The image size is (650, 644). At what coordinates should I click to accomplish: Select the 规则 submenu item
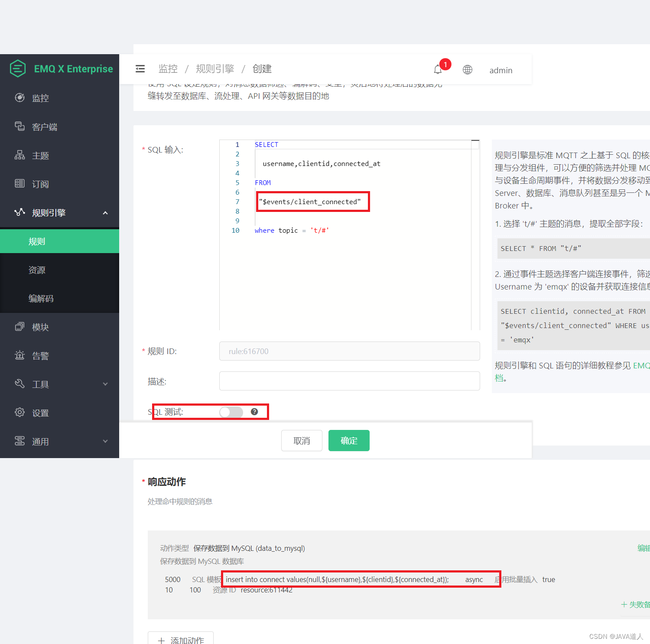pos(59,241)
